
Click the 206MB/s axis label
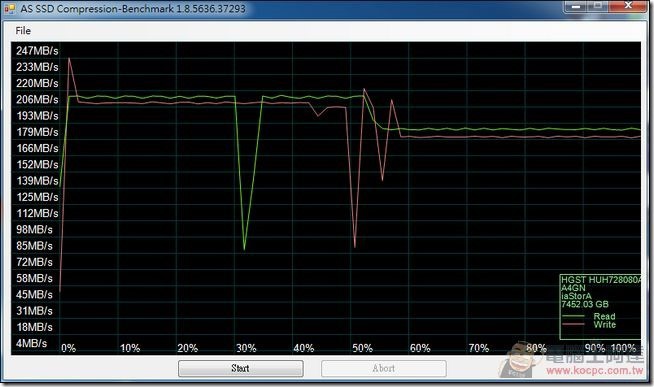[x=37, y=100]
